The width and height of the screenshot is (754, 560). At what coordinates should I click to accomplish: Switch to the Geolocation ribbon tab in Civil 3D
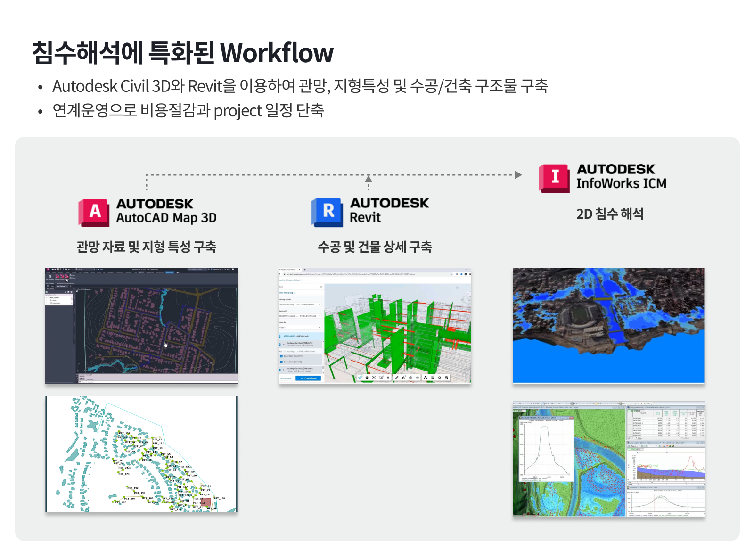[170, 272]
